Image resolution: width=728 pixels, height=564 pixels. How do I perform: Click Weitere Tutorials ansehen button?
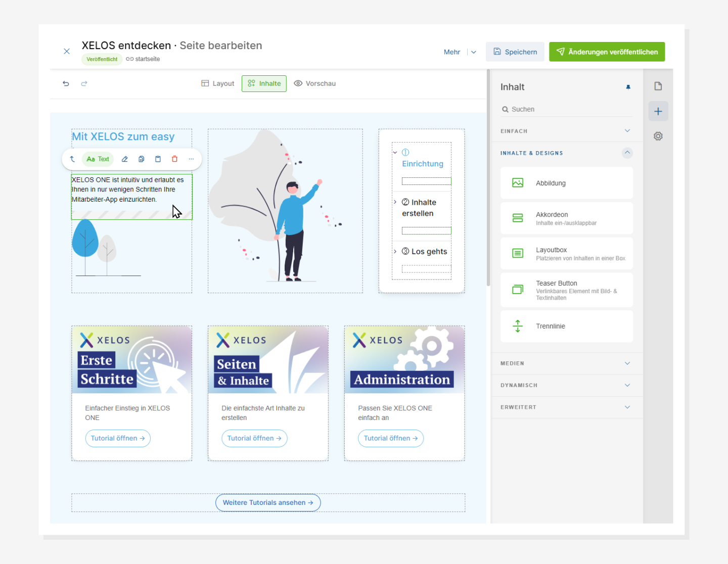(x=268, y=502)
